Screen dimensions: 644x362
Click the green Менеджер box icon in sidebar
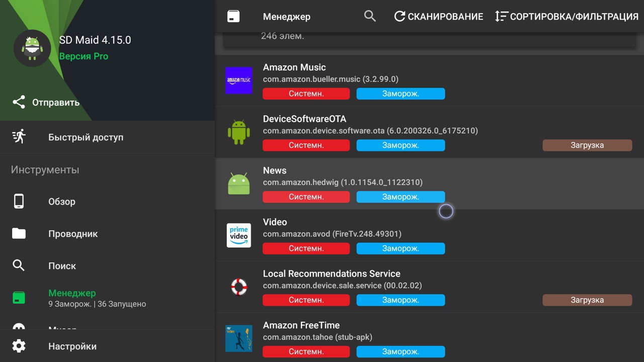pos(19,298)
